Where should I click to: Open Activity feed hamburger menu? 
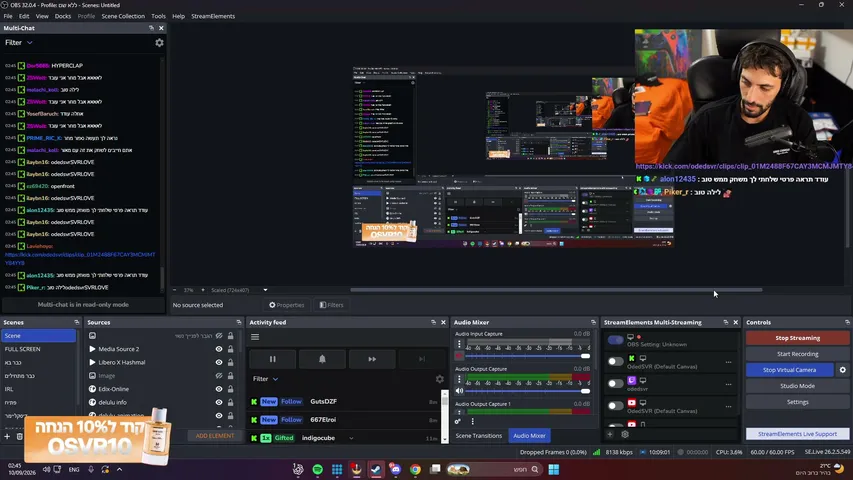click(x=255, y=337)
